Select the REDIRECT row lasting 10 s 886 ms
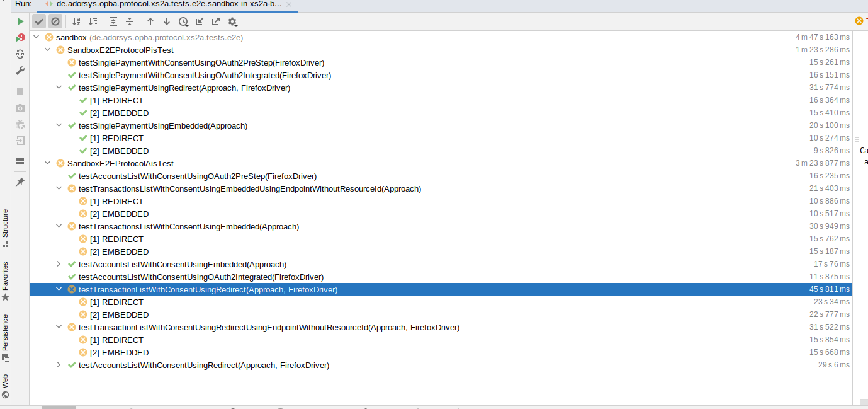Image resolution: width=868 pixels, height=409 pixels. click(x=440, y=202)
